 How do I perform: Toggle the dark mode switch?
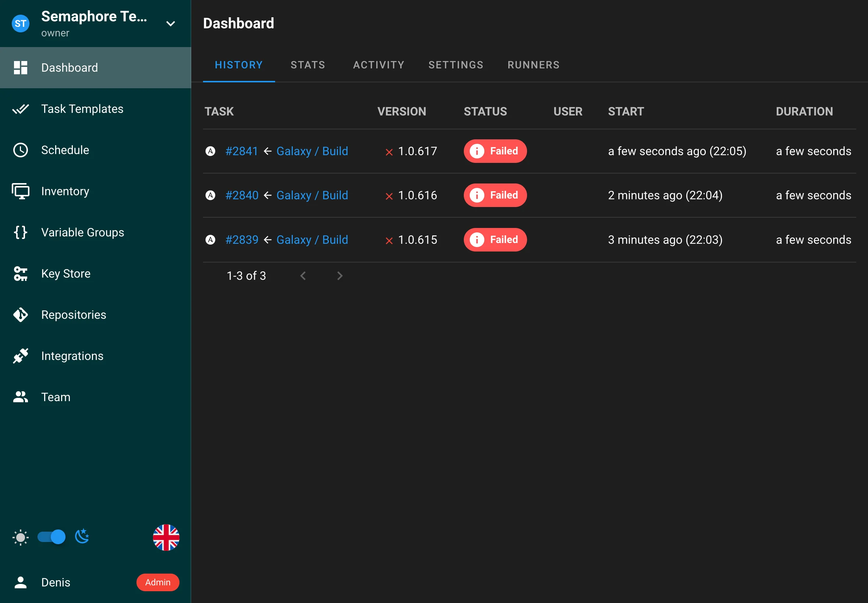(52, 537)
